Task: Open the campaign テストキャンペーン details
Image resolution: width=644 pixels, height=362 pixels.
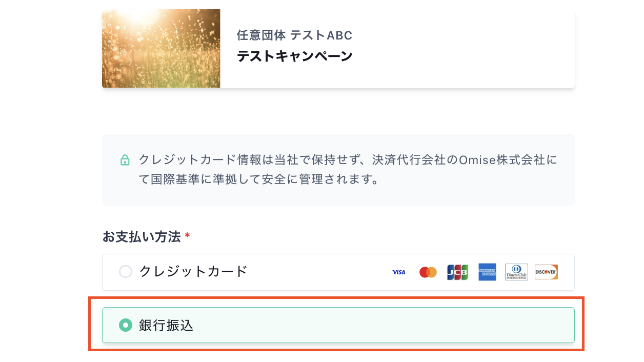Action: click(x=295, y=55)
